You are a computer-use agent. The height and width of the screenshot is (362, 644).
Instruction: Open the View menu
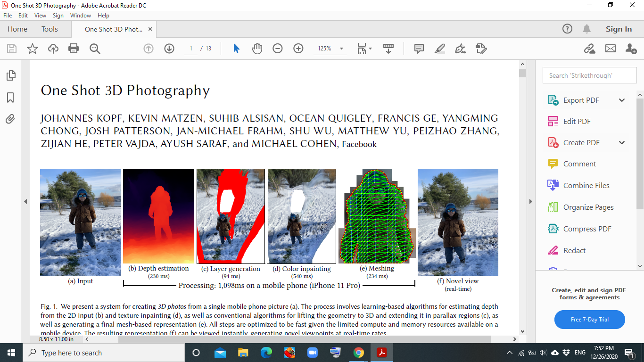[40, 16]
